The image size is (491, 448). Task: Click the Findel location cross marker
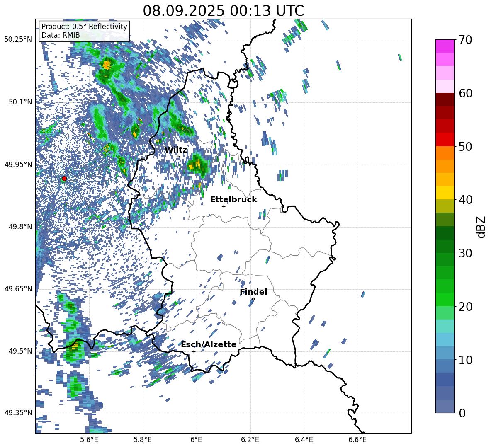pos(253,299)
